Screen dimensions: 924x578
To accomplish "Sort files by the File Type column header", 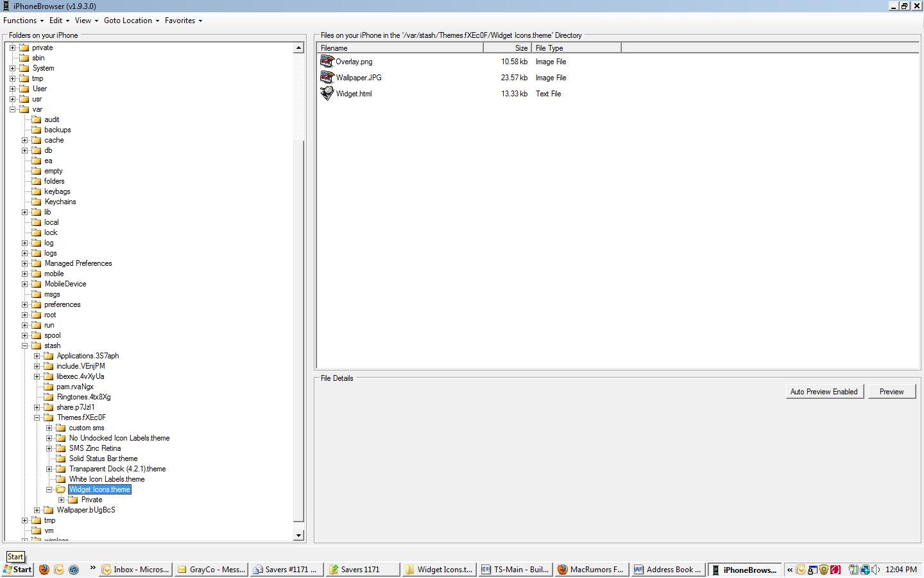I will point(576,48).
